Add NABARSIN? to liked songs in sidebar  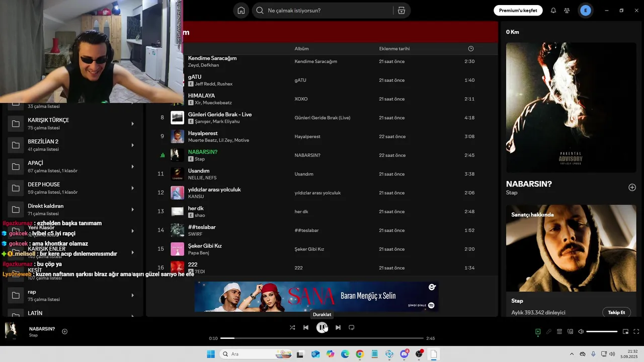pos(632,188)
